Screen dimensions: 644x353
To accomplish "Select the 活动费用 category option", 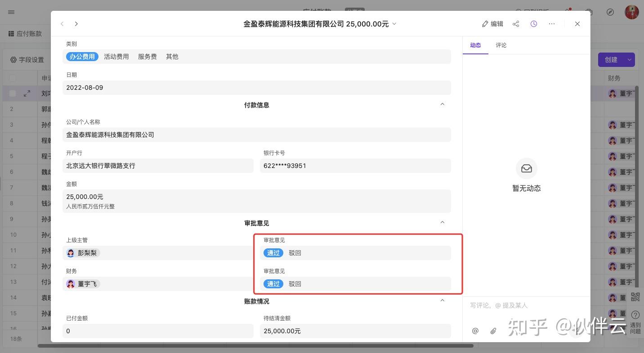I will (x=116, y=57).
